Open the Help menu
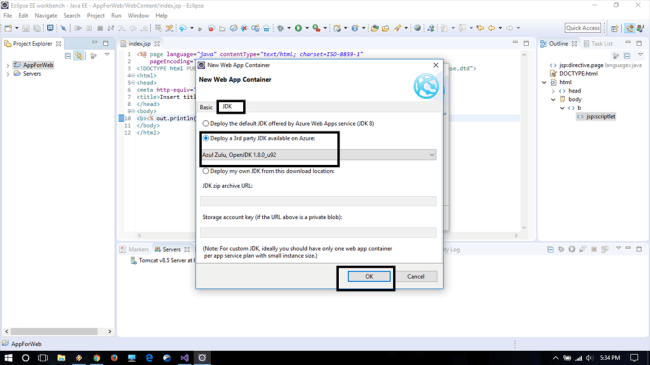The image size is (650, 365). coord(161,15)
